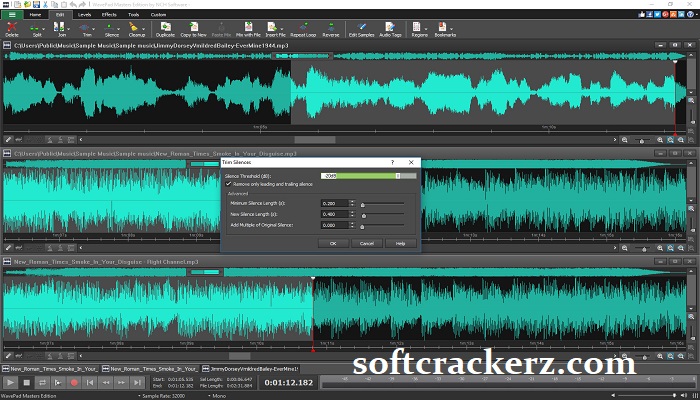Switch to the Home ribbon tab
This screenshot has width=700, height=400.
point(35,15)
